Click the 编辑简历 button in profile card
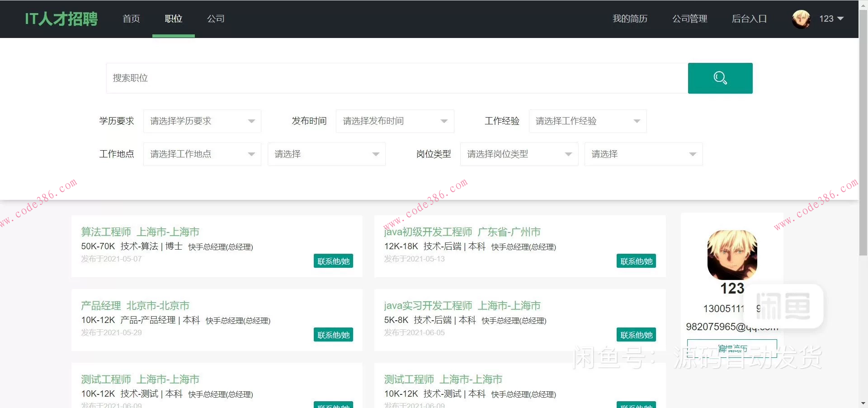The width and height of the screenshot is (868, 408). (732, 348)
